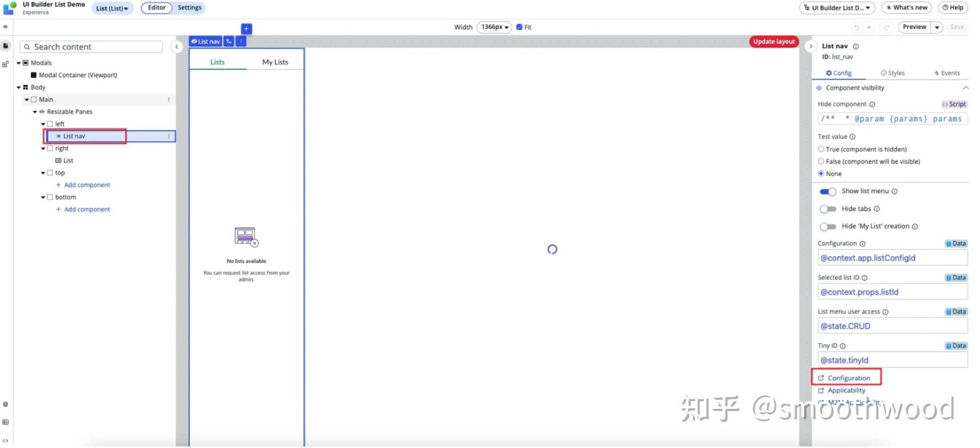This screenshot has width=980, height=448.
Task: Collapse the Resizable Panes tree node
Action: (35, 112)
